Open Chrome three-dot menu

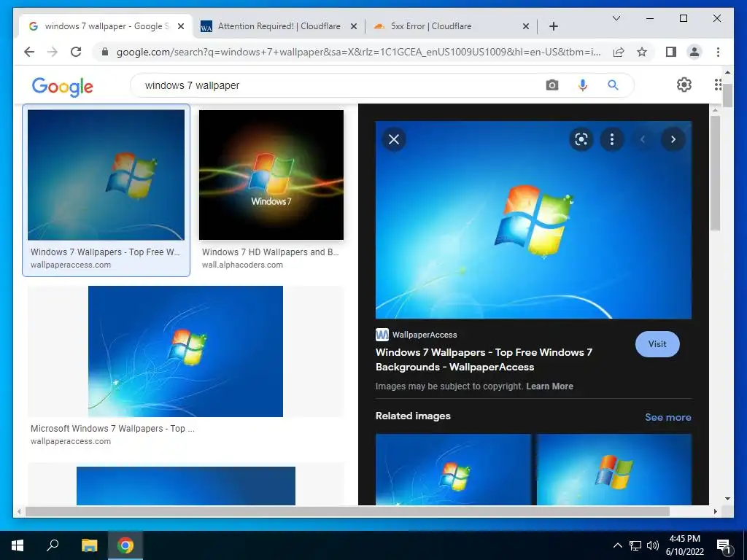718,52
